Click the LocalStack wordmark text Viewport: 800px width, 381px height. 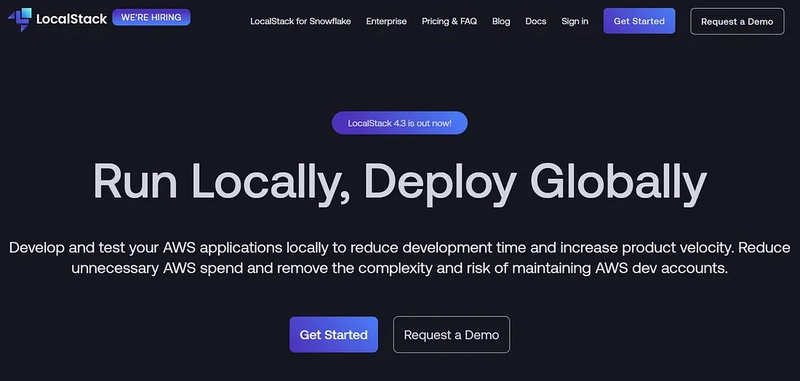coord(72,19)
